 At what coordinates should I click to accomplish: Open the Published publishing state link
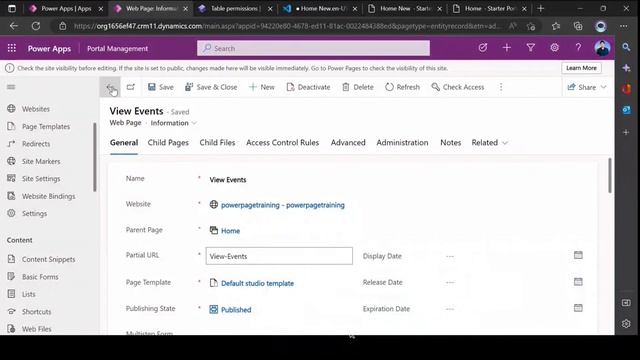236,310
